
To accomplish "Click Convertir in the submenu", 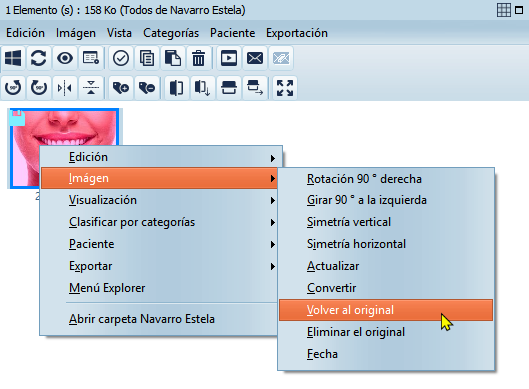I will (386, 288).
